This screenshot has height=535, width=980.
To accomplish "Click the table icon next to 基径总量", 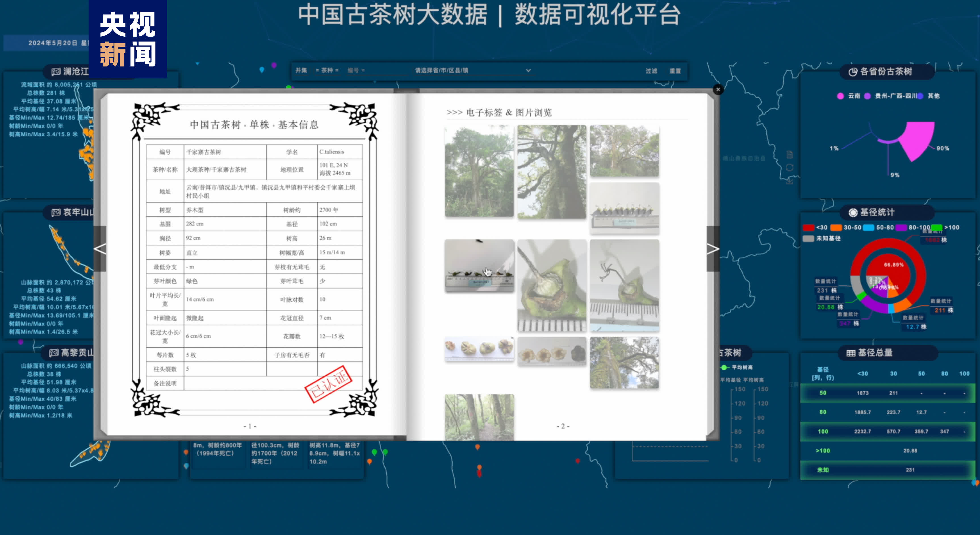I will click(851, 353).
